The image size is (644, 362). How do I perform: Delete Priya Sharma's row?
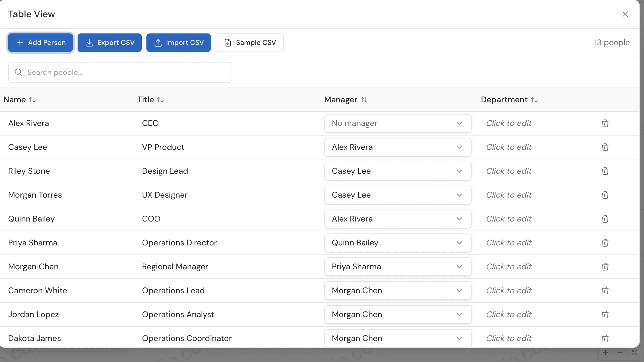605,242
